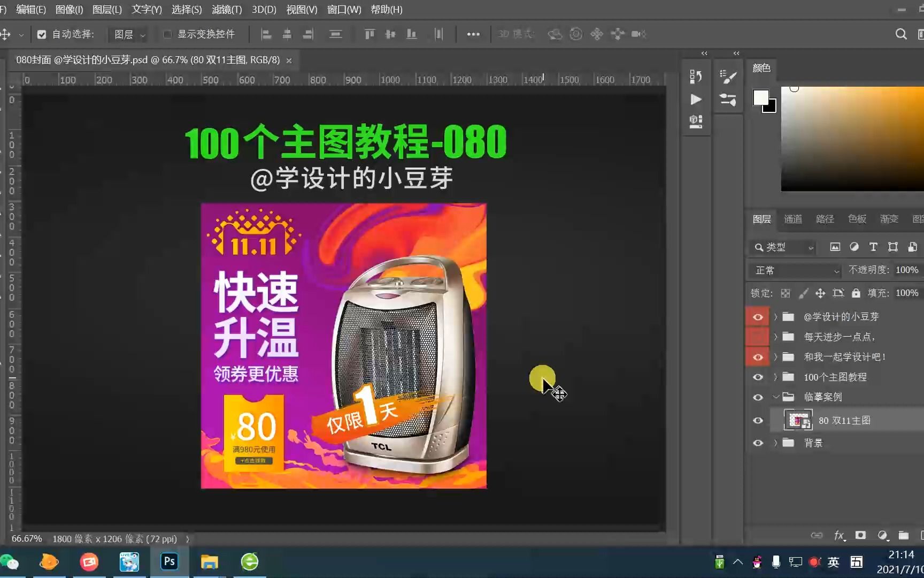The height and width of the screenshot is (578, 924).
Task: Expand the @学设计的小豆芽 group
Action: 775,317
